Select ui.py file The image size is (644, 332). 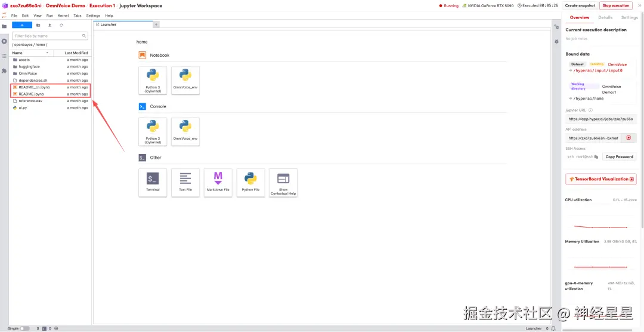pos(50,108)
